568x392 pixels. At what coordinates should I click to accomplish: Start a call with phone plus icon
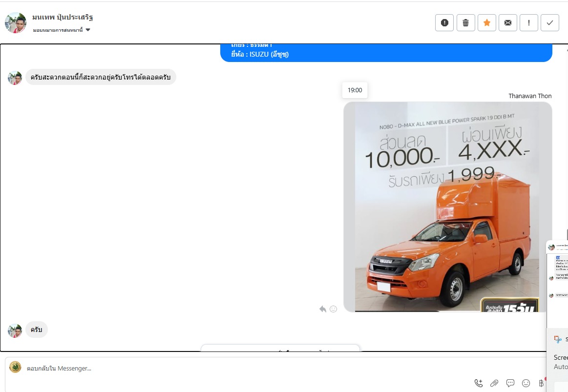point(479,383)
